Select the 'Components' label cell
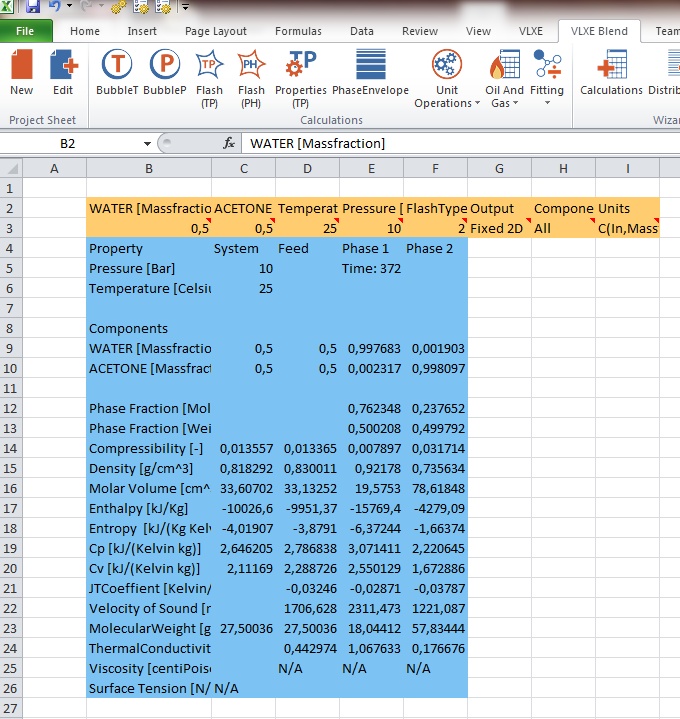The image size is (680, 719). click(149, 328)
